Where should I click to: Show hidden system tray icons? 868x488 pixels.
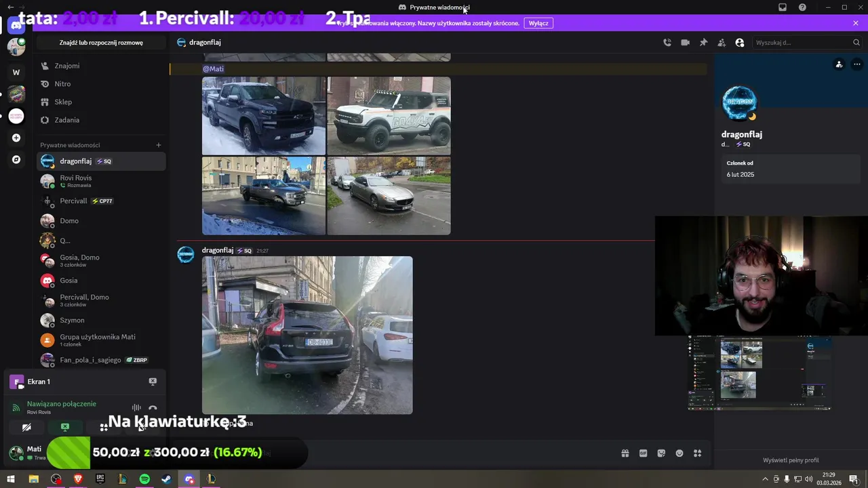766,479
